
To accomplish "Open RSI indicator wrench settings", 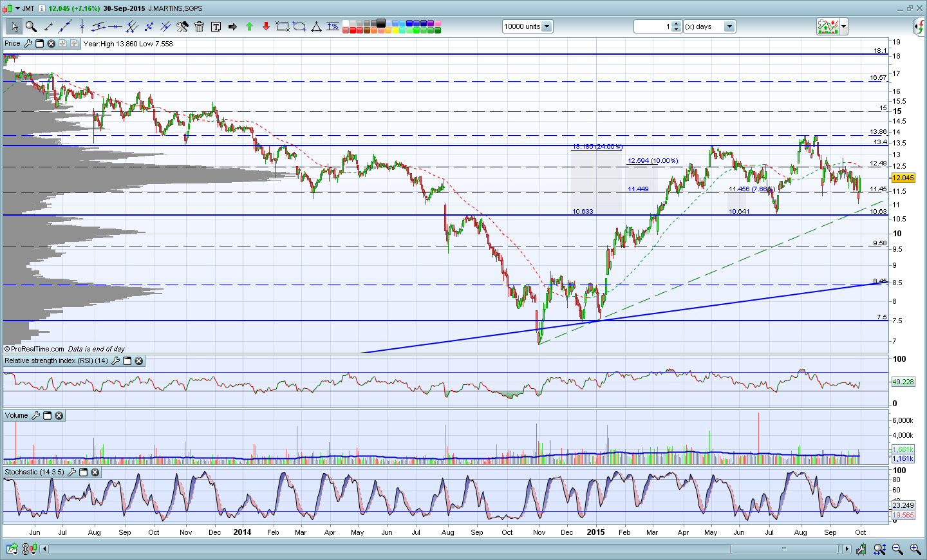I will tap(116, 361).
